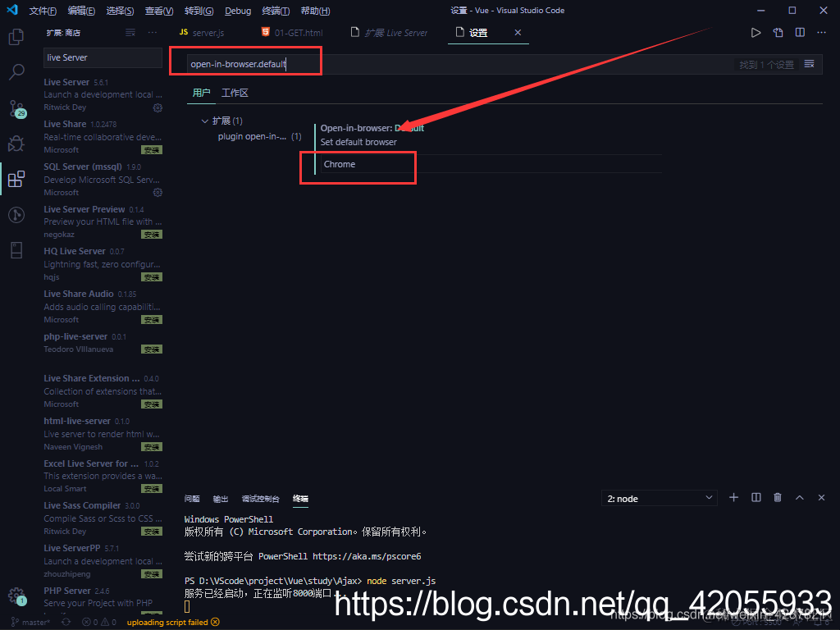
Task: Open the 转到(G) menu
Action: tap(199, 11)
